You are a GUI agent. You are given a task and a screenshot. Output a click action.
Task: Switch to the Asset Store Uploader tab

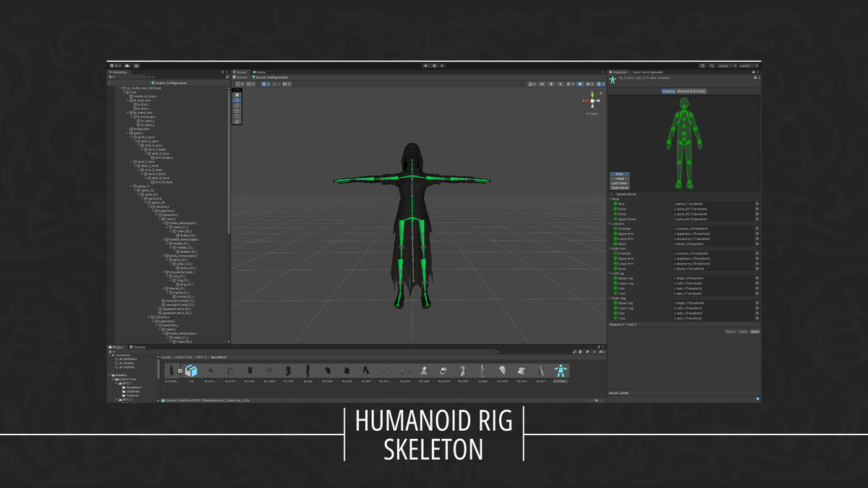pyautogui.click(x=647, y=72)
